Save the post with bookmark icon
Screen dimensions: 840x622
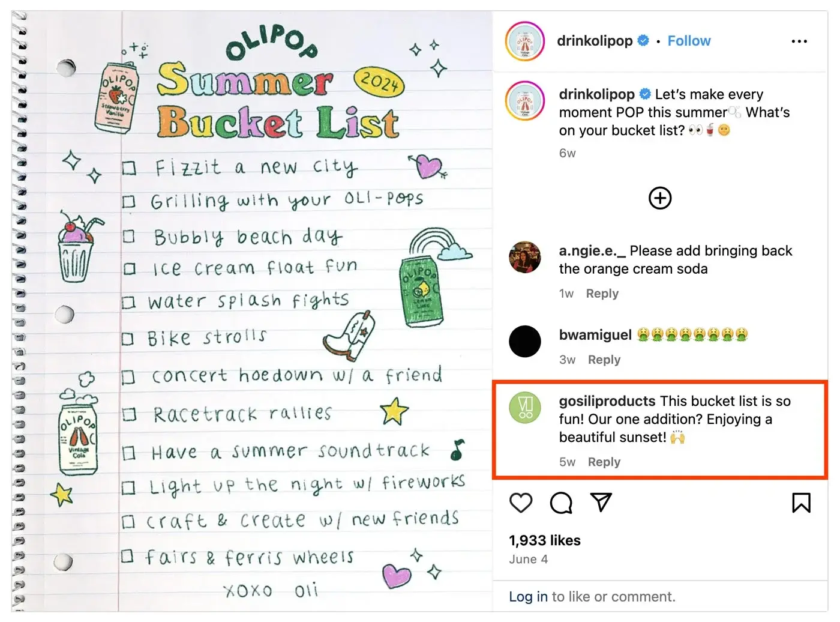[801, 503]
